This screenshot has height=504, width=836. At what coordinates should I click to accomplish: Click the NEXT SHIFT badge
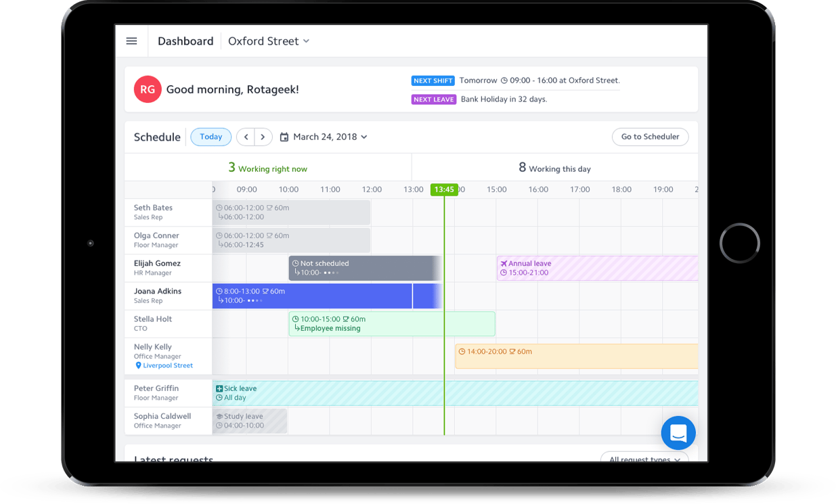point(433,81)
